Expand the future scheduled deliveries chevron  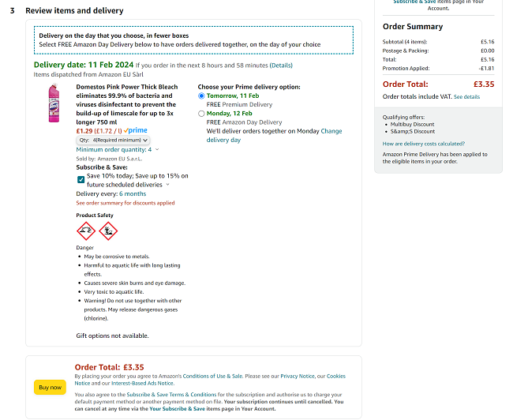pos(168,185)
